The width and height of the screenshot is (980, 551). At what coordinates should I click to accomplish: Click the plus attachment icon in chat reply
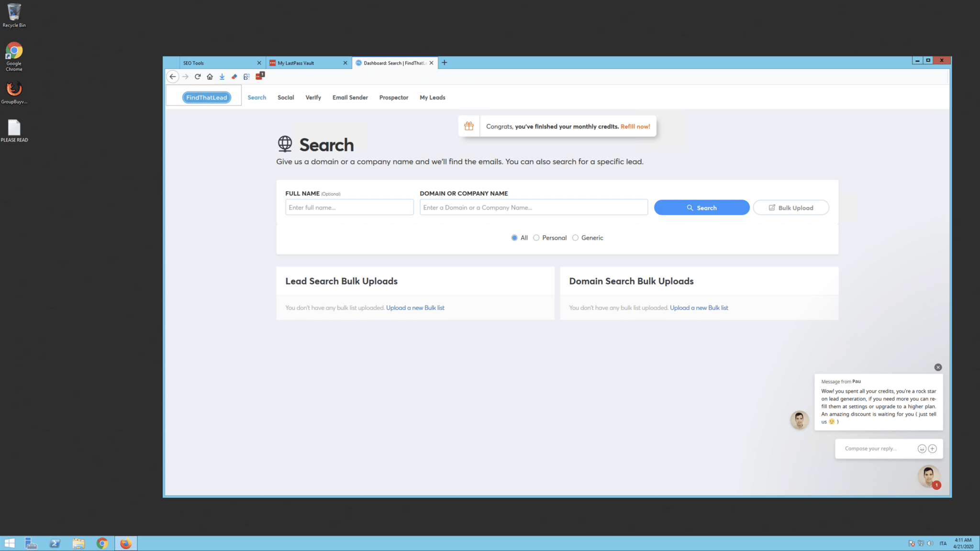(x=932, y=449)
